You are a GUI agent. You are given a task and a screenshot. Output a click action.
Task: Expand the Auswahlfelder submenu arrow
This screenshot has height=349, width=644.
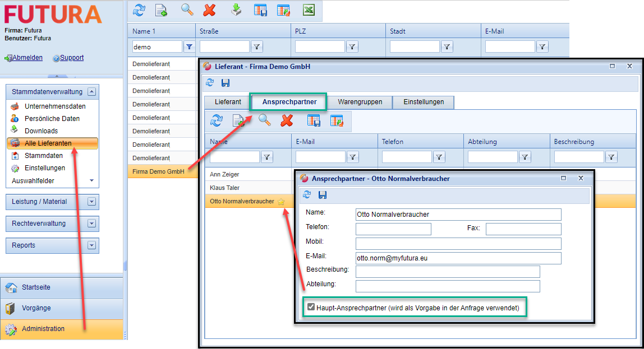tap(91, 181)
